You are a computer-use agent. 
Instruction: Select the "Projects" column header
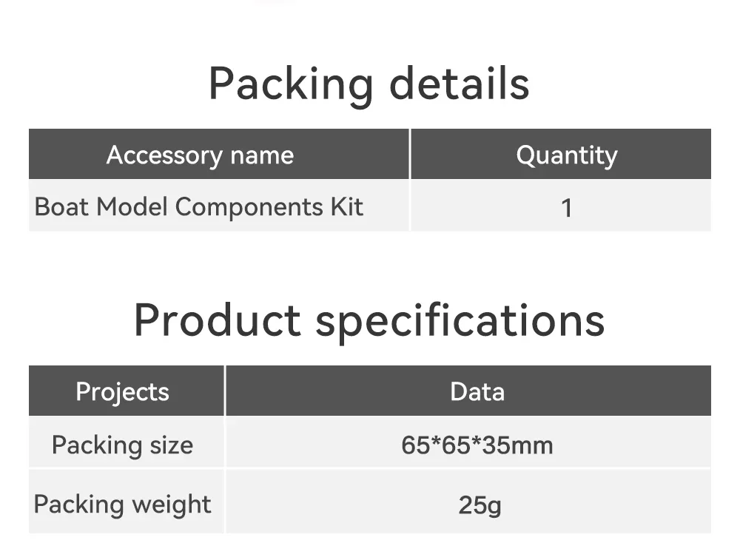[122, 391]
